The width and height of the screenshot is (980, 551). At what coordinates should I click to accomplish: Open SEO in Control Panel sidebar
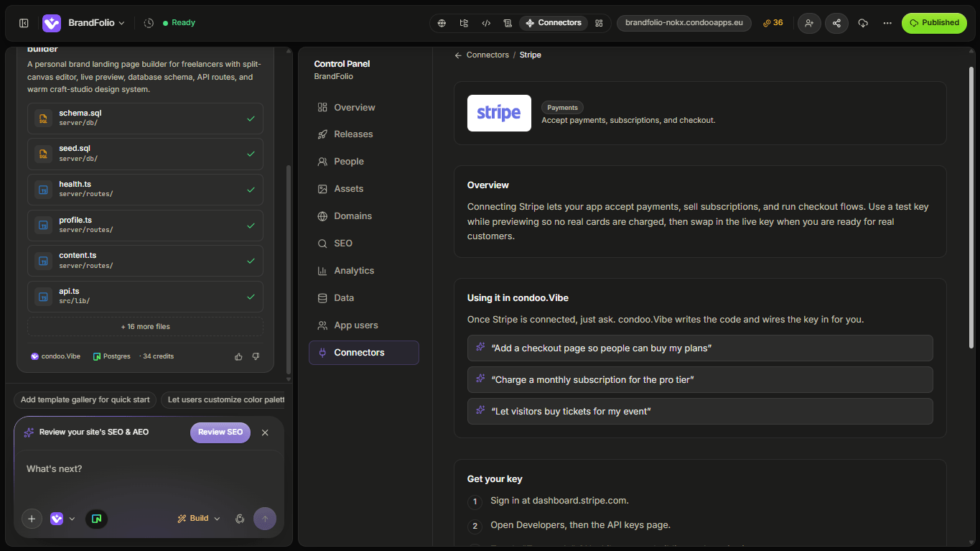pos(363,244)
